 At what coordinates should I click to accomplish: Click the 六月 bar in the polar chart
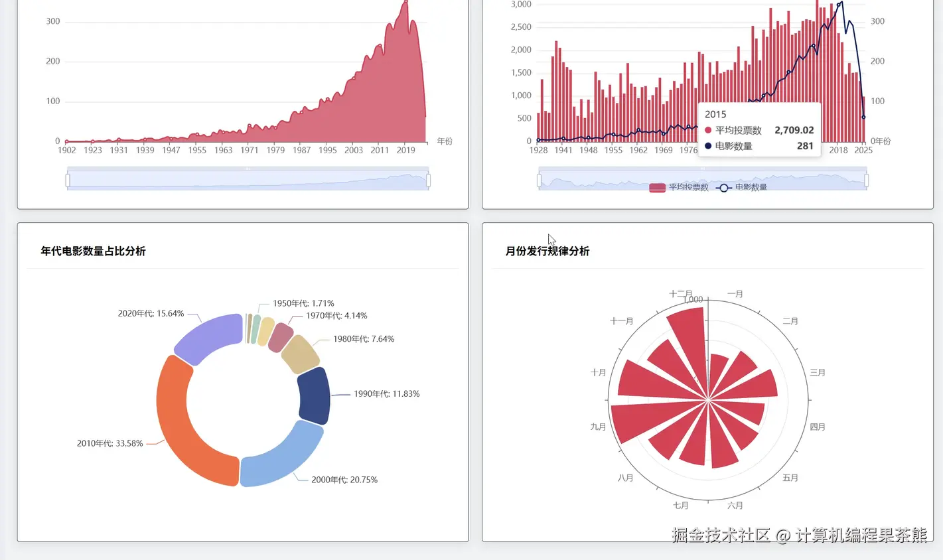(x=722, y=441)
